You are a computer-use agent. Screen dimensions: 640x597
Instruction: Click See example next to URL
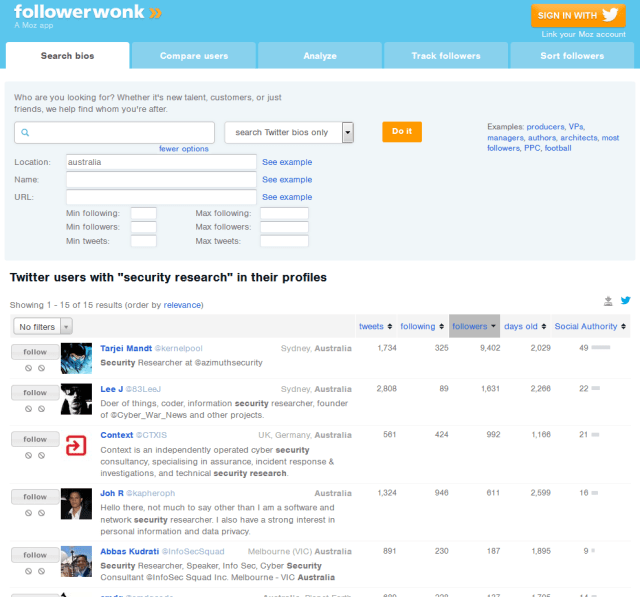click(x=287, y=197)
